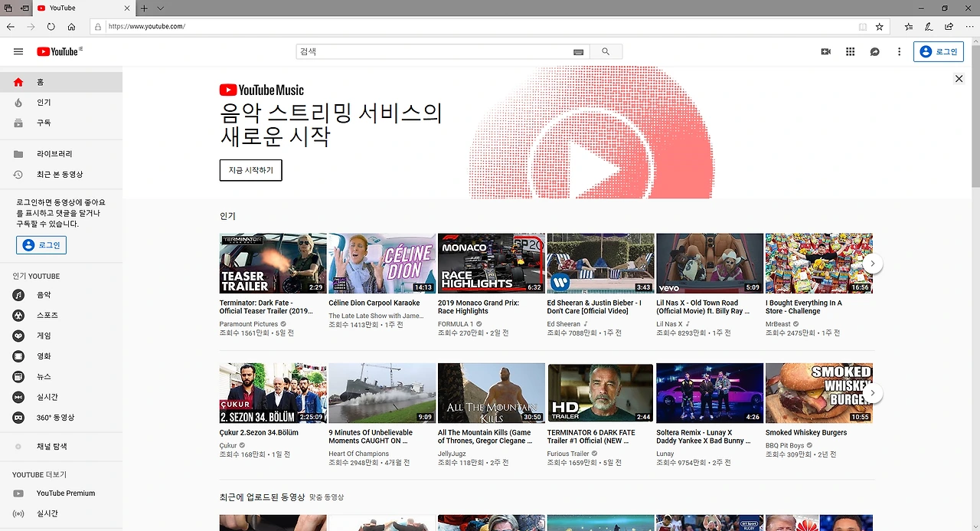Show next videos in 인기 row

point(872,264)
